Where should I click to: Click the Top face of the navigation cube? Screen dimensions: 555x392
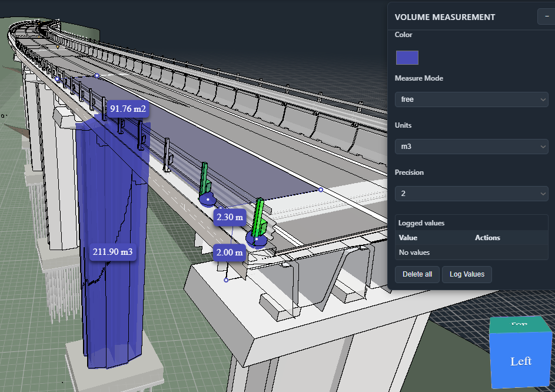click(519, 323)
